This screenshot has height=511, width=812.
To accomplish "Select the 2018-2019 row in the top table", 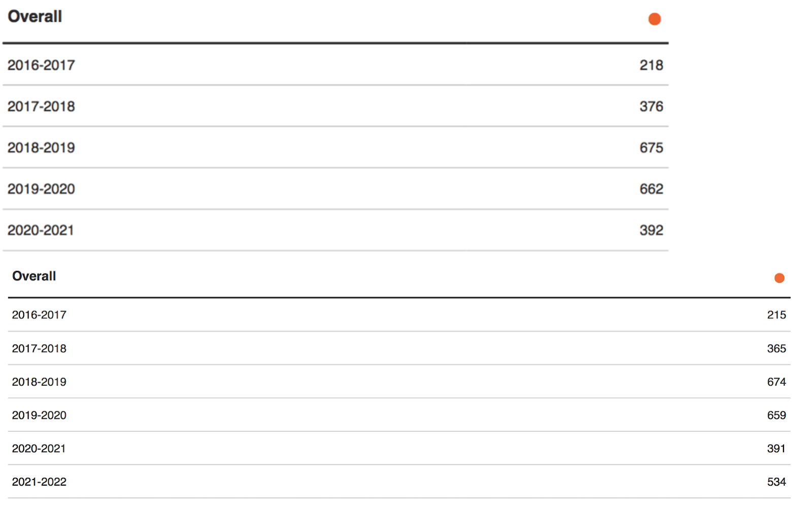I will 335,147.
